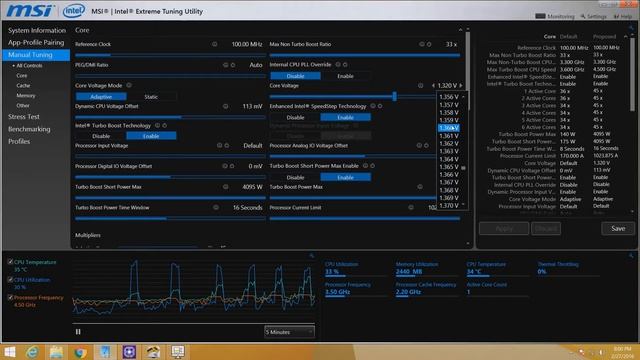Select 1.361 V in the voltage list

449,136
